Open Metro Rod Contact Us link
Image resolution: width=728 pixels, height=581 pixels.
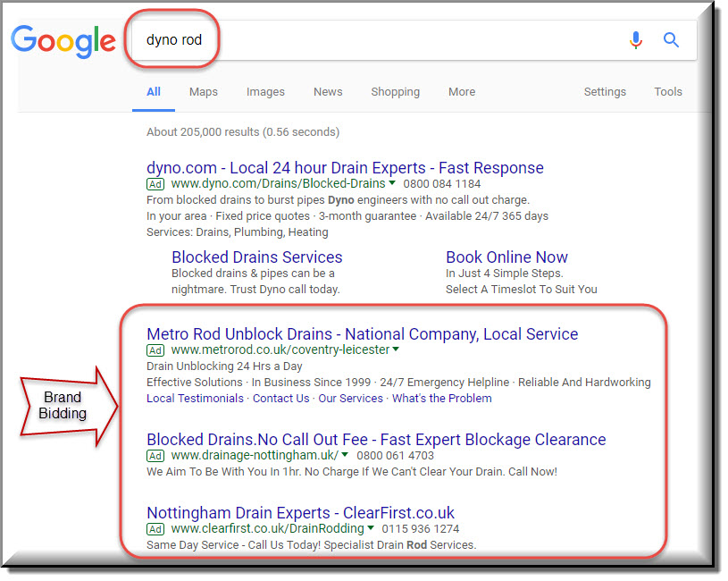280,399
